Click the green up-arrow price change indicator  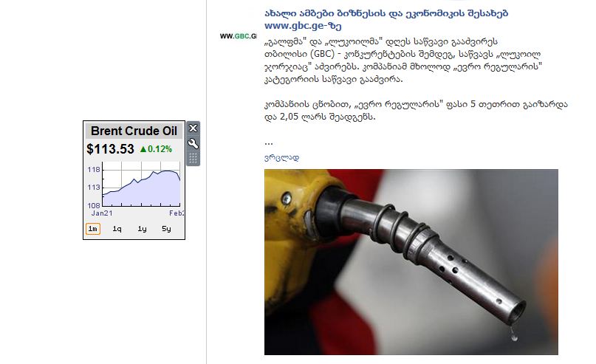pyautogui.click(x=156, y=149)
